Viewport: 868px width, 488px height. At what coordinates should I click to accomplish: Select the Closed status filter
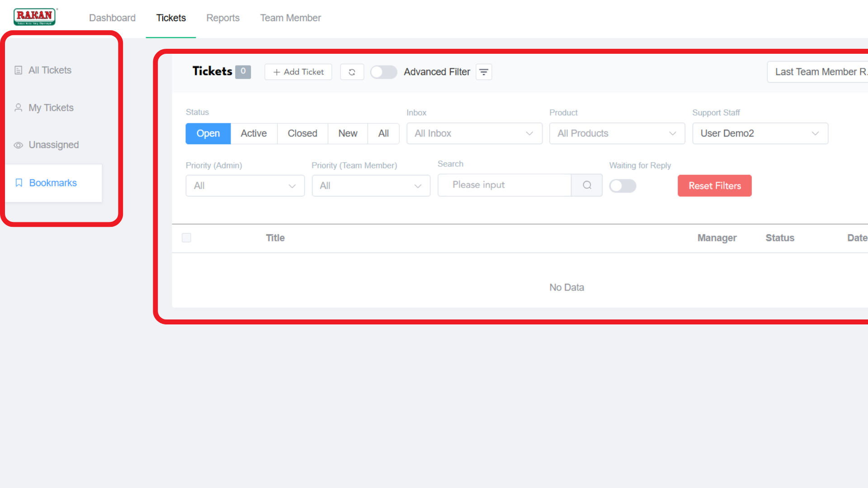[302, 133]
